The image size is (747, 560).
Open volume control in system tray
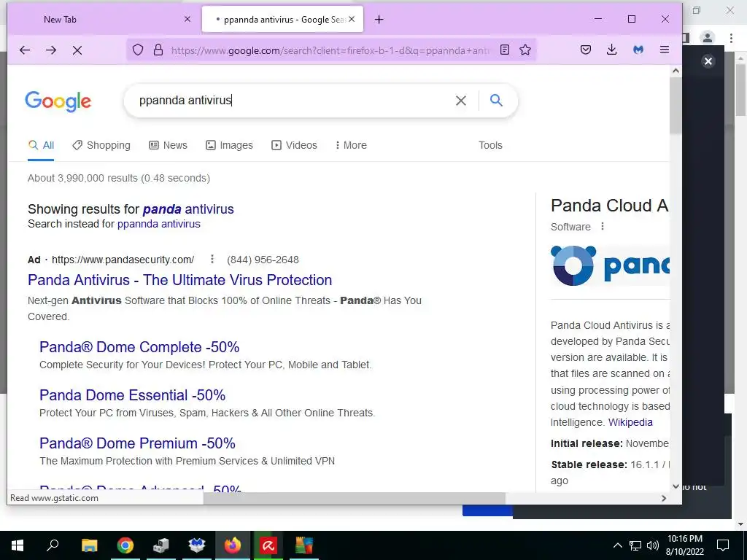click(653, 545)
